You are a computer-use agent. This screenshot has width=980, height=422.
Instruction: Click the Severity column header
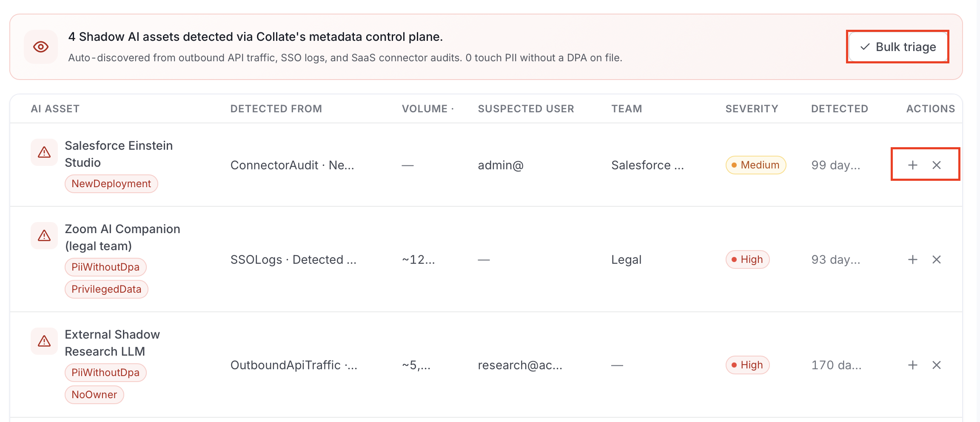coord(752,109)
